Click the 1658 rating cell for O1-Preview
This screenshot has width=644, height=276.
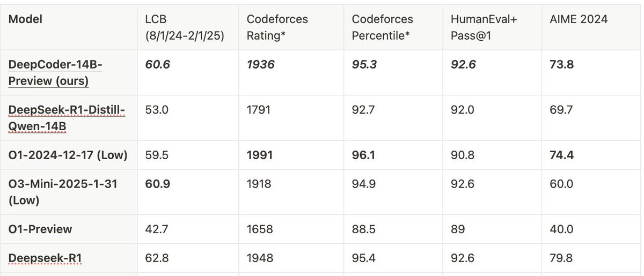click(260, 229)
